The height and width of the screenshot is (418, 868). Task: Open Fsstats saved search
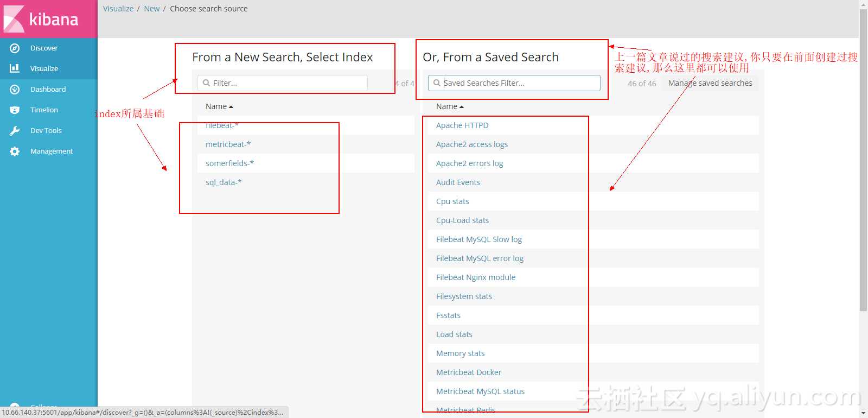click(448, 315)
